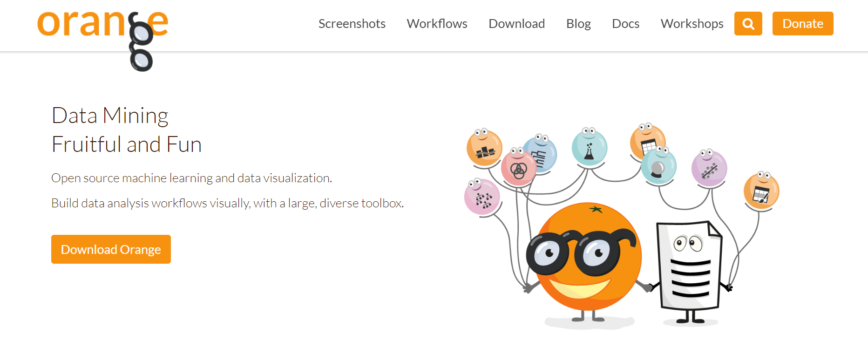Click the Venn diagram balloon icon
This screenshot has width=868, height=362.
coord(518,170)
